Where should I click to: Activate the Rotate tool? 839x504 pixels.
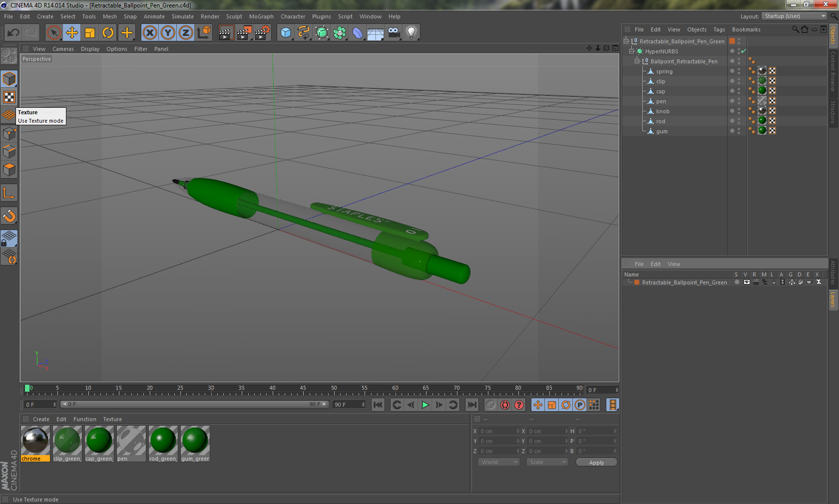(108, 33)
